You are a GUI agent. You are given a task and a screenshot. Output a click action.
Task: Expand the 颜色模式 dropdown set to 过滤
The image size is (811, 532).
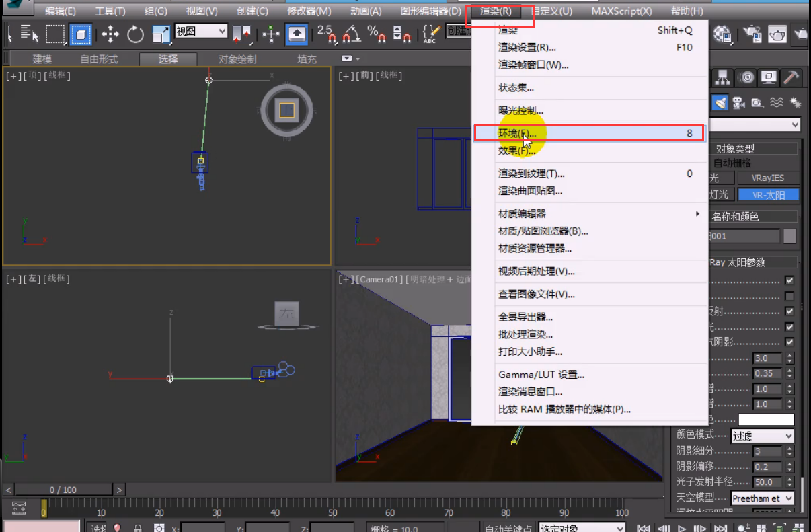click(x=762, y=436)
